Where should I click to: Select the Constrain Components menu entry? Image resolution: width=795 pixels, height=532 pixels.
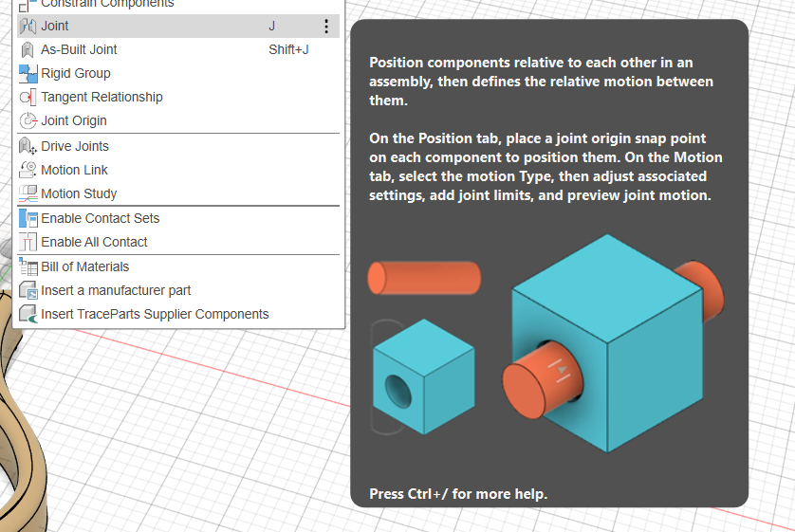107,5
